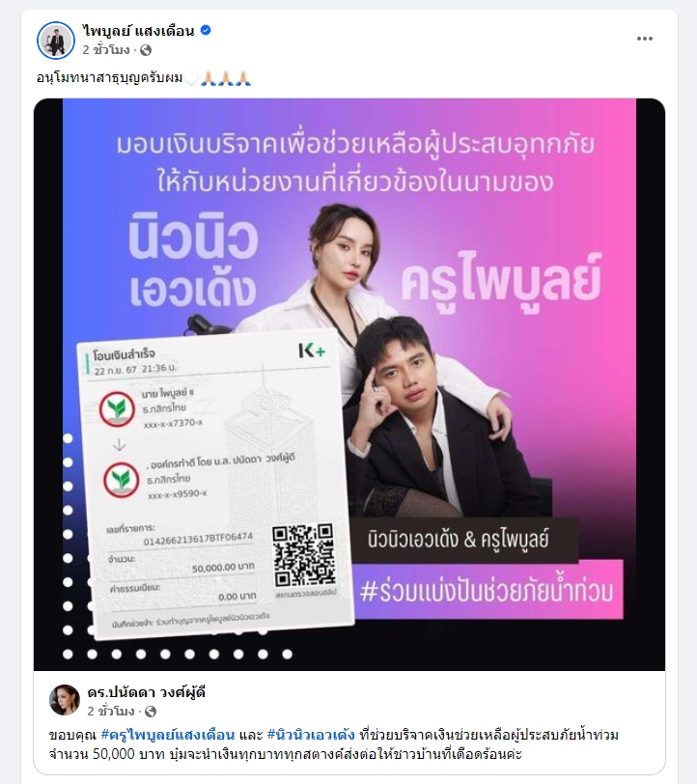Click the shared post description text
Screen dimensions: 697x784
[334, 744]
